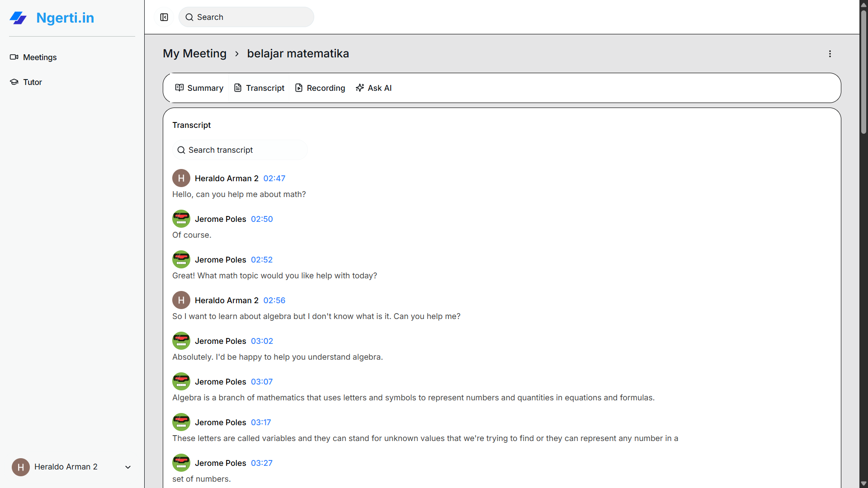The height and width of the screenshot is (488, 868).
Task: Switch to the Recording tab
Action: pos(320,88)
